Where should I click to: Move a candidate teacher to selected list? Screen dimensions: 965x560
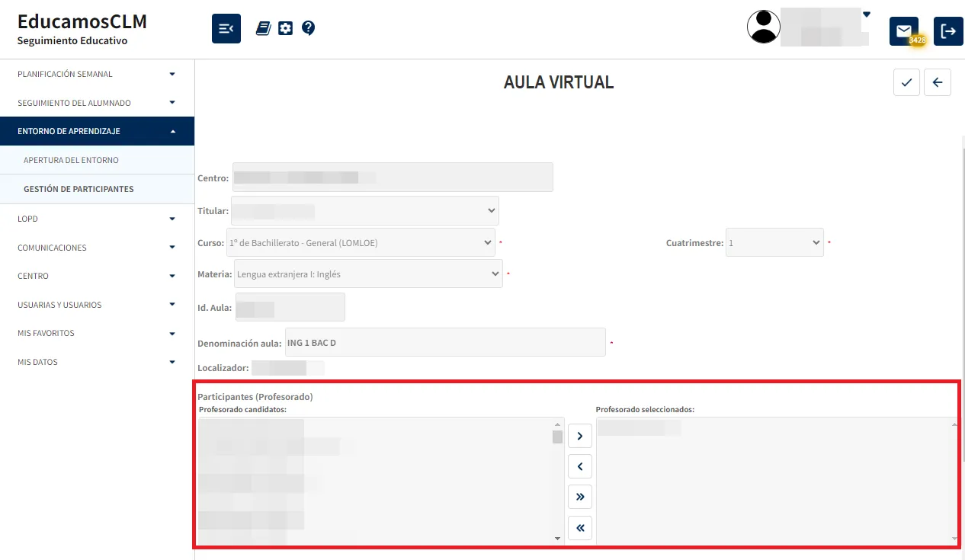(579, 435)
